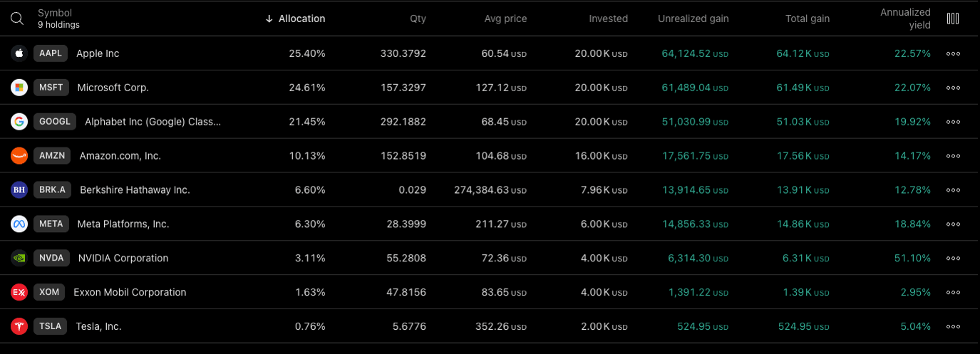Open more options for Berkshire Hathaway row
This screenshot has width=980, height=354.
click(x=953, y=190)
